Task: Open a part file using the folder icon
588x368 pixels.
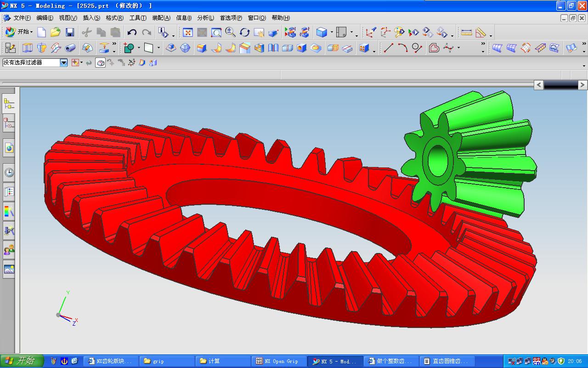Action: click(56, 32)
